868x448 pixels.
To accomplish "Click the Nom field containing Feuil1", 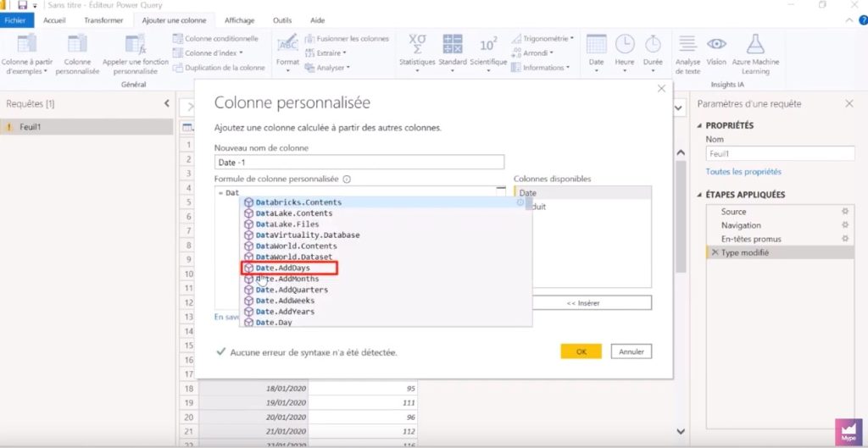I will (781, 154).
